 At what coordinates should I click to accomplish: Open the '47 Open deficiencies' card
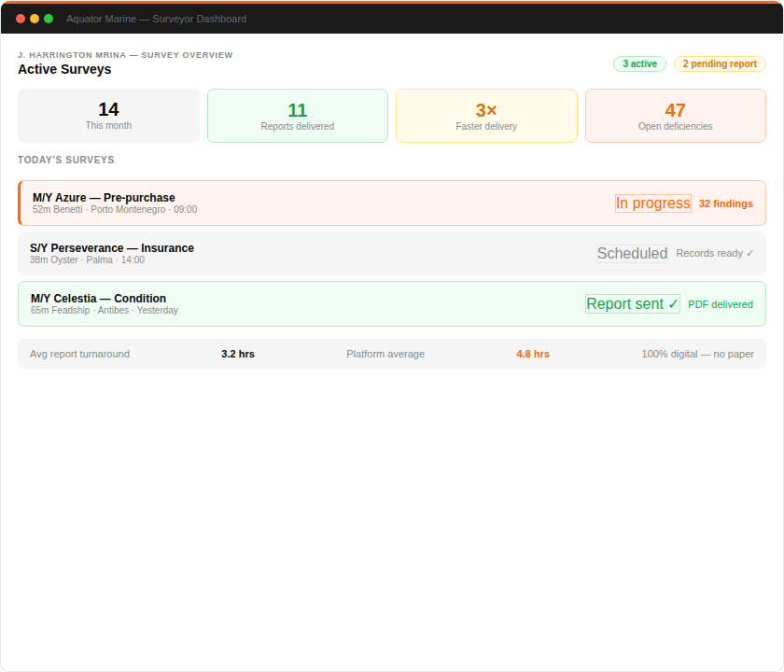676,116
